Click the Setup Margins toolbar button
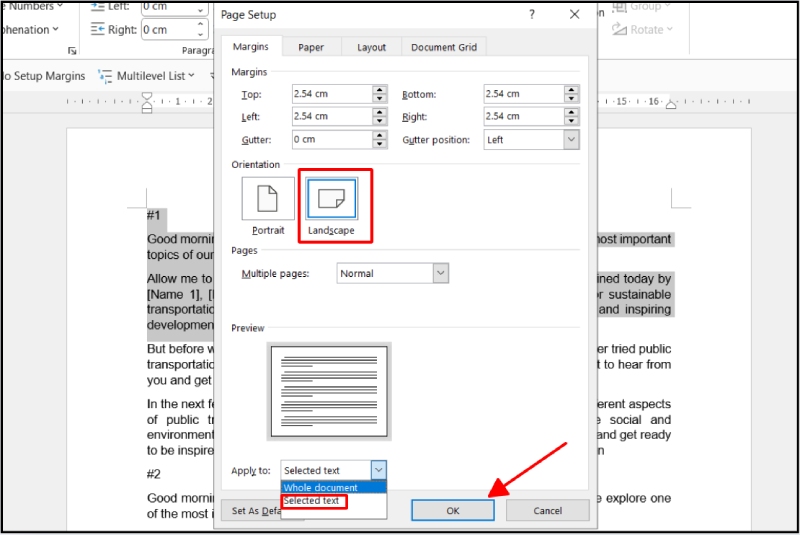Viewport: 800px width, 535px height. [43, 76]
